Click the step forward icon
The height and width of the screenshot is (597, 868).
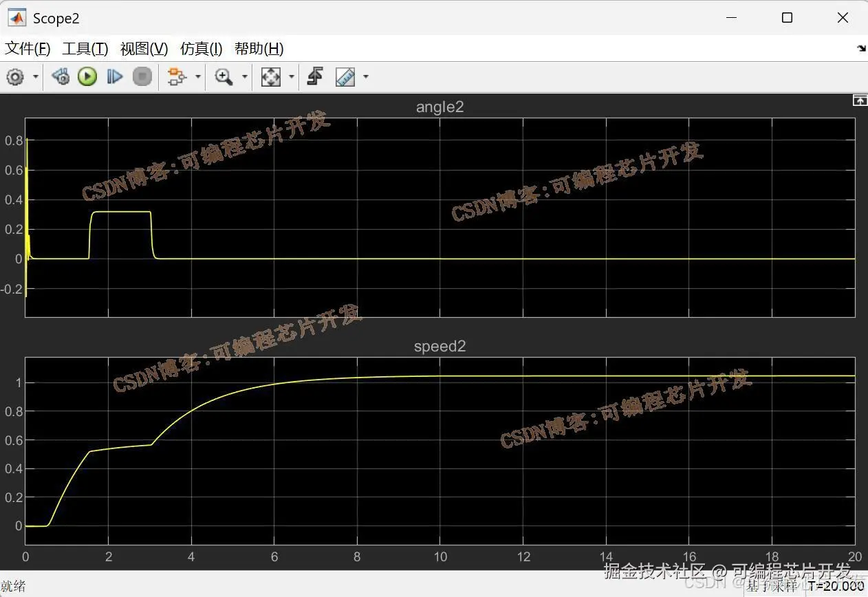tap(115, 77)
